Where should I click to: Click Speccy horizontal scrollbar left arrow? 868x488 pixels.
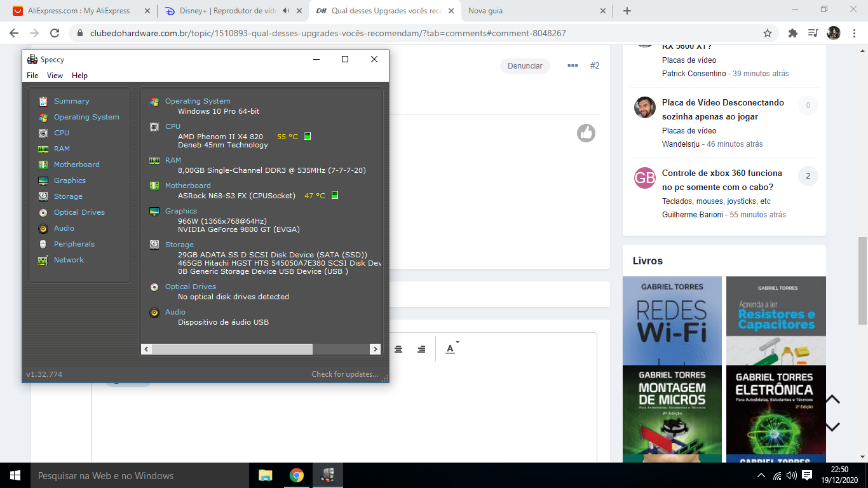[x=146, y=349]
